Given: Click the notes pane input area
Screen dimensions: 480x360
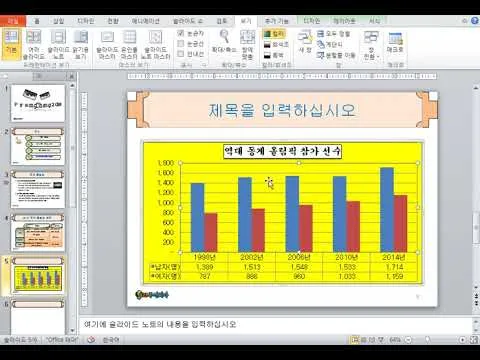Looking at the screenshot, I should tap(275, 324).
